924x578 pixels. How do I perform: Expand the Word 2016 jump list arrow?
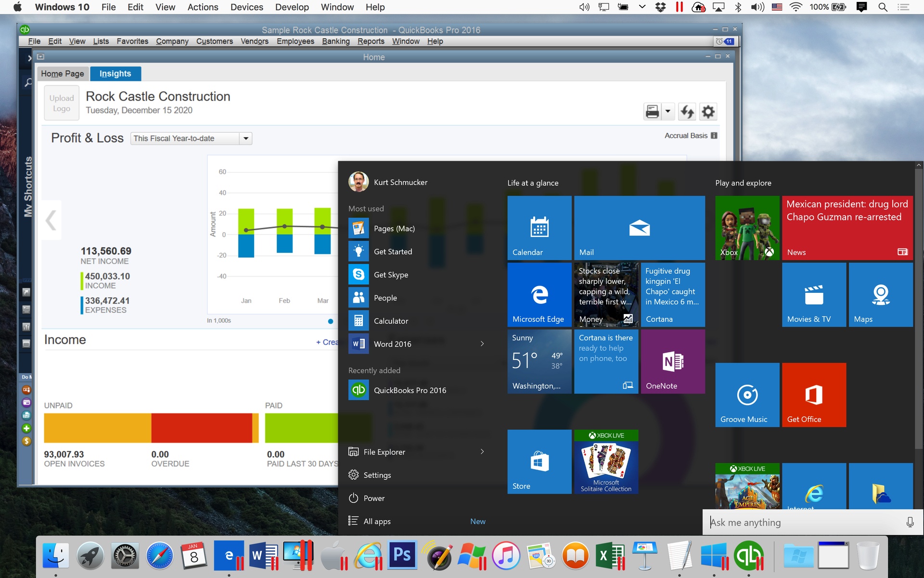482,344
